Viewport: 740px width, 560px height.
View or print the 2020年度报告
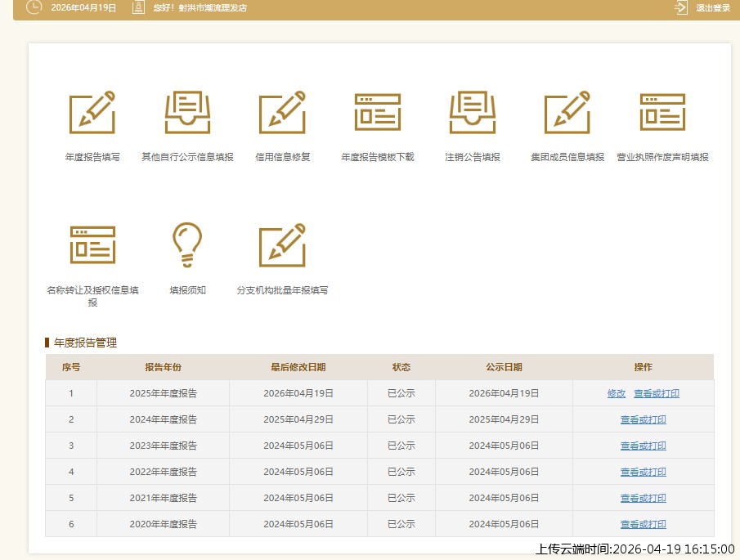644,524
